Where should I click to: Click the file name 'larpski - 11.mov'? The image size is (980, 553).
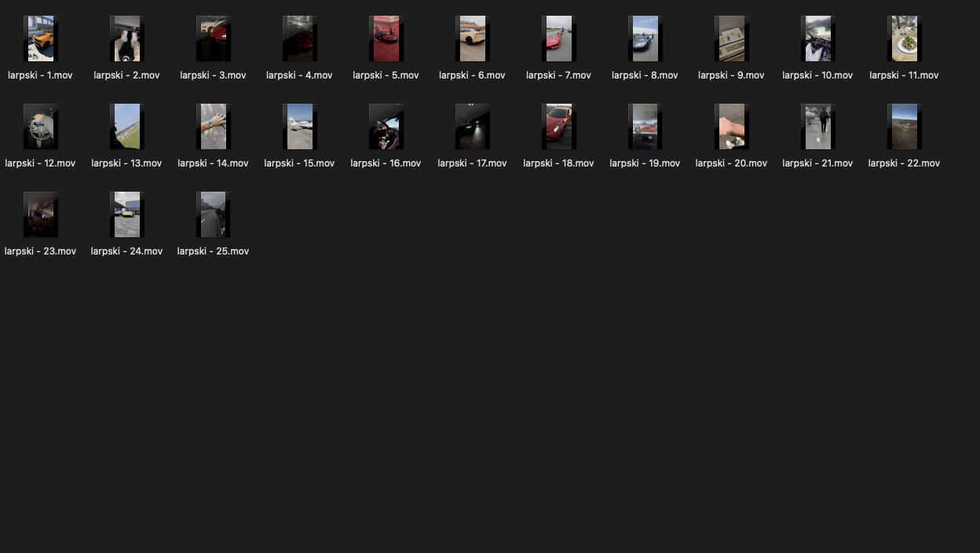(904, 75)
